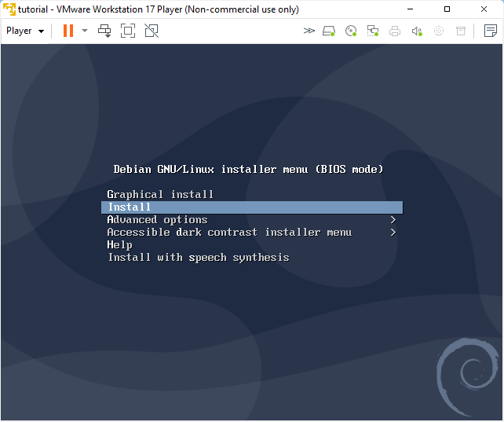Select Install with speech synthesis
This screenshot has height=422, width=504.
199,258
